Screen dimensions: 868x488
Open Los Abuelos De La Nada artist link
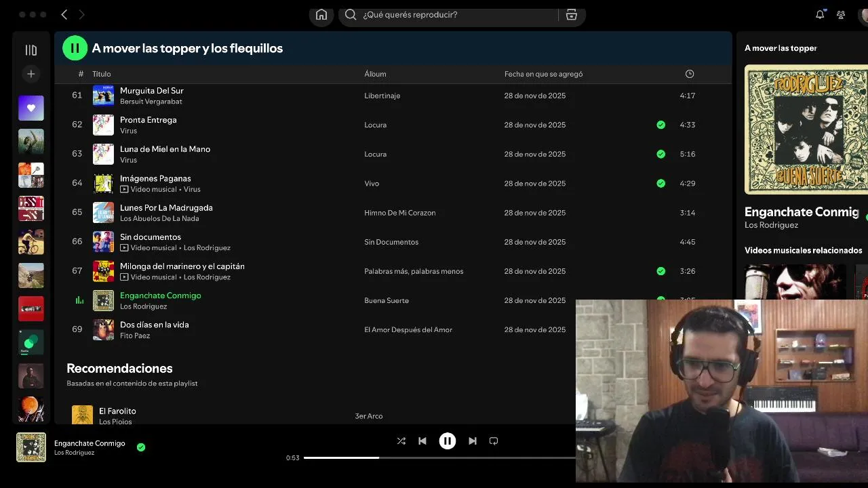pyautogui.click(x=159, y=219)
